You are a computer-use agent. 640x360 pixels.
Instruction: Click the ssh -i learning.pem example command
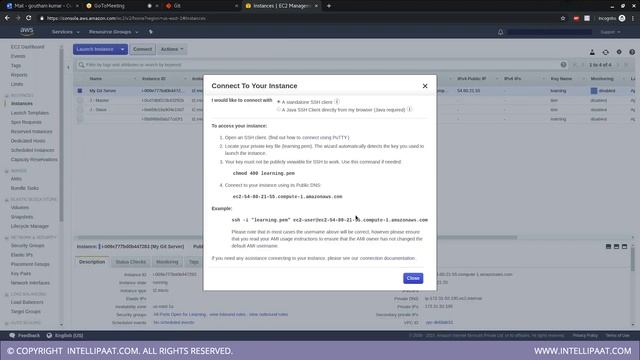coord(329,220)
